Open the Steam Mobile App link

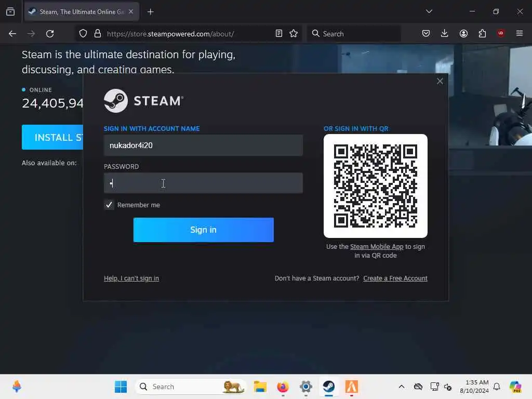[x=377, y=247]
